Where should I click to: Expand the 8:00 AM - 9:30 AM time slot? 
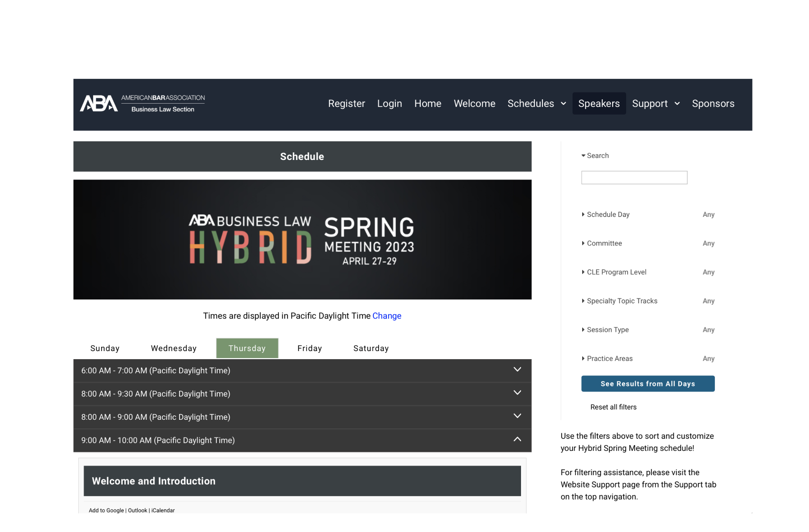[x=302, y=394]
